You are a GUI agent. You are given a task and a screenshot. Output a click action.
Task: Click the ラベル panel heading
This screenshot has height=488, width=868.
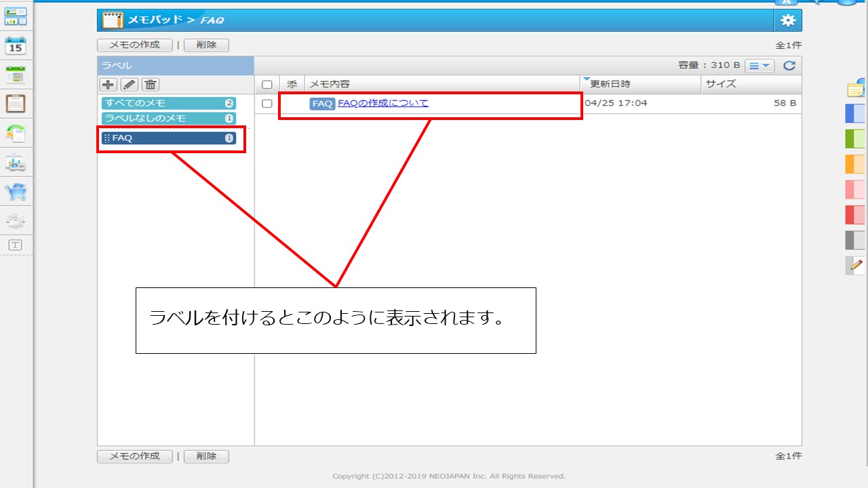(117, 66)
